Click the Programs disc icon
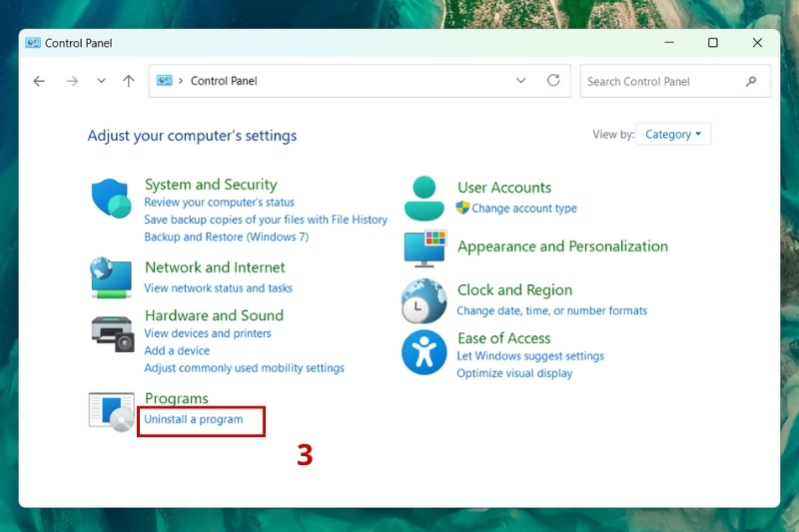799x532 pixels. 112,411
